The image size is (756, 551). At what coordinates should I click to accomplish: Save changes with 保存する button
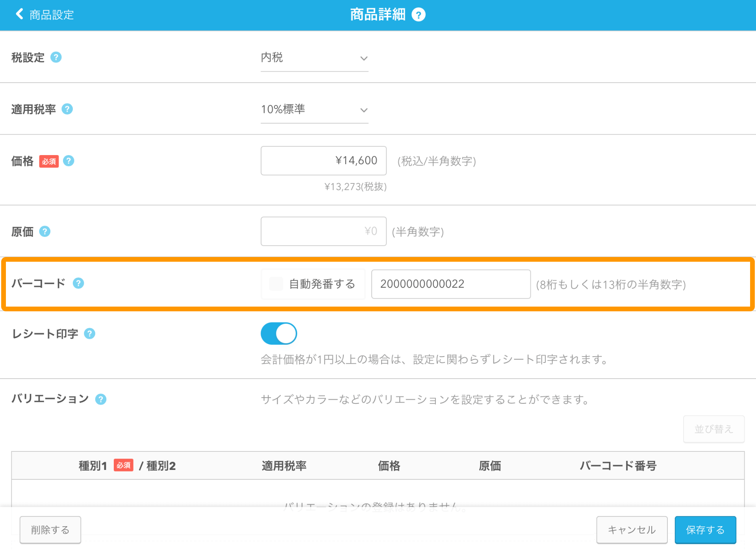click(x=705, y=530)
